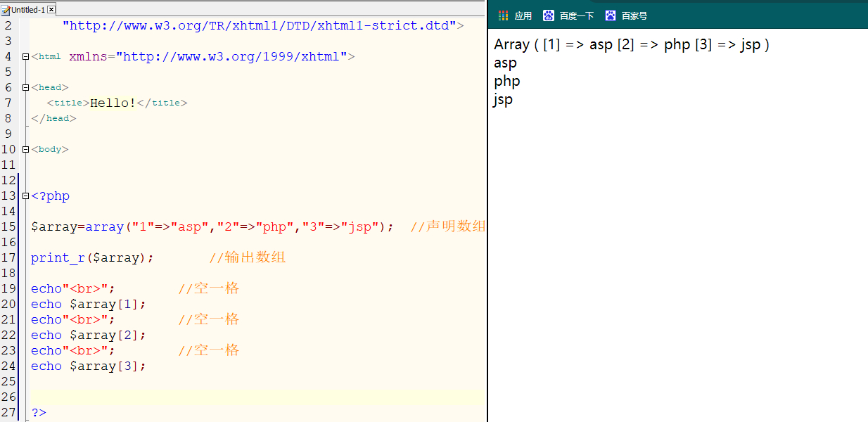Viewport: 868px width, 422px height.
Task: Collapse the php code fold at line 13
Action: (25, 196)
